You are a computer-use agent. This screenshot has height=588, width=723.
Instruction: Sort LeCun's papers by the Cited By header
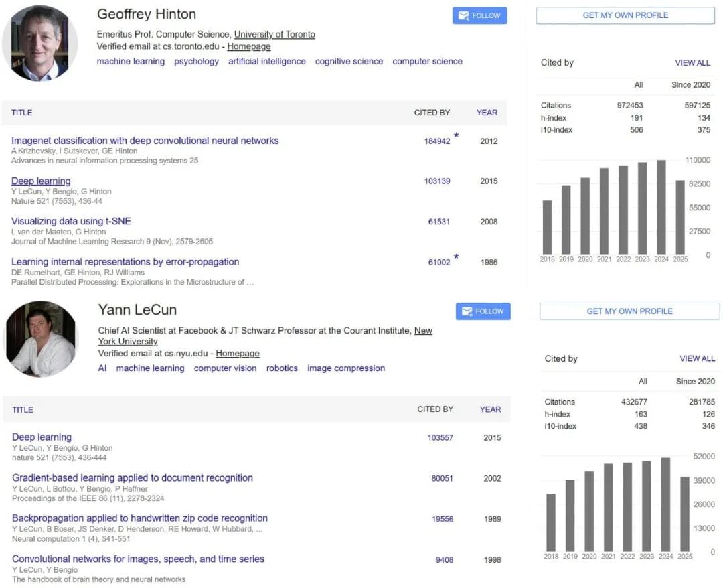[x=435, y=409]
